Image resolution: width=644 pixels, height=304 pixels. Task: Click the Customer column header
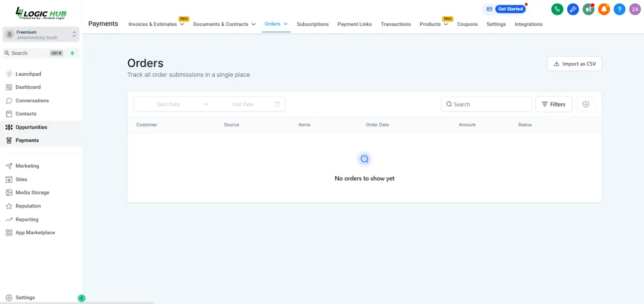[x=147, y=124]
